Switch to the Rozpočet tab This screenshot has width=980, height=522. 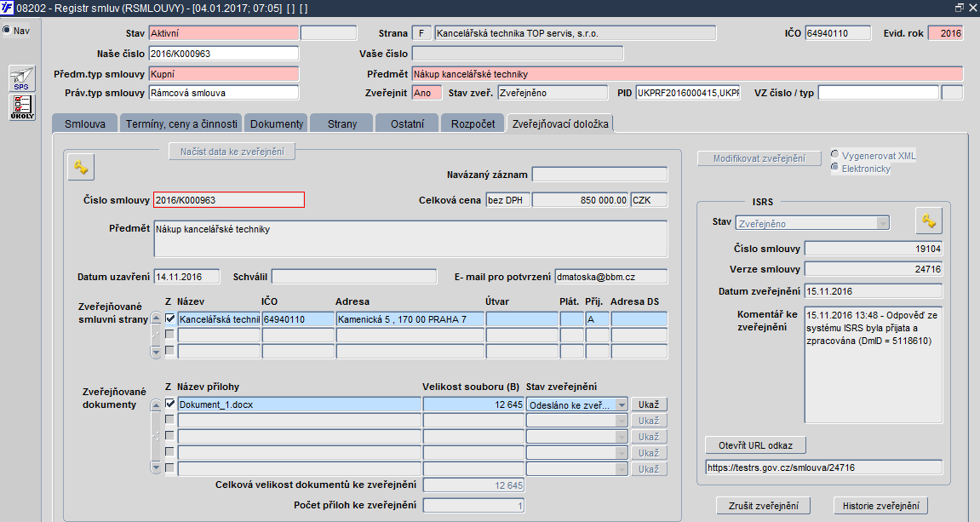click(473, 123)
